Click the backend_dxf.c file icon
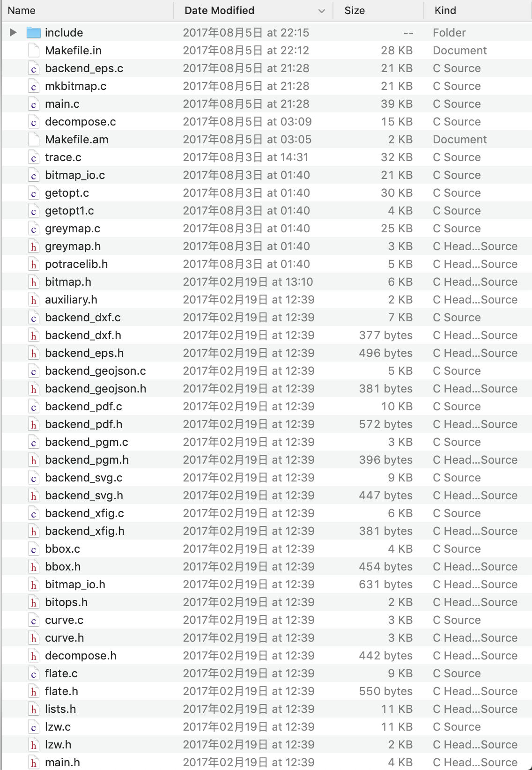The width and height of the screenshot is (532, 770). (34, 317)
